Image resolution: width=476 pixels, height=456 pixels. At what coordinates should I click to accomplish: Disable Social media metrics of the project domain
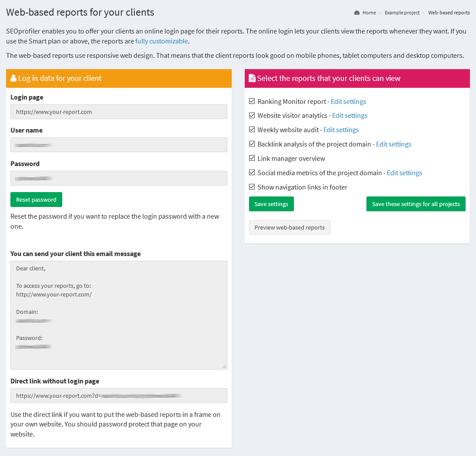click(252, 172)
